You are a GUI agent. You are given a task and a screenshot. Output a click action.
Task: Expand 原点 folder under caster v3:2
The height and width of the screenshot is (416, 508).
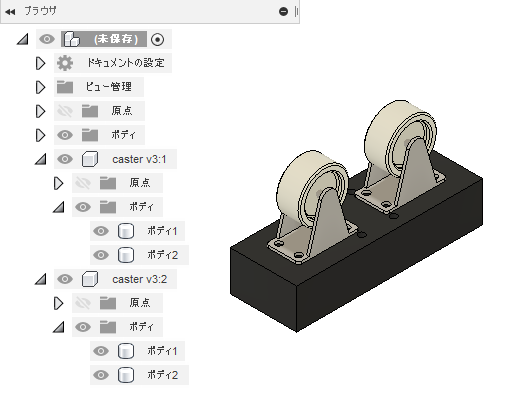coord(58,303)
